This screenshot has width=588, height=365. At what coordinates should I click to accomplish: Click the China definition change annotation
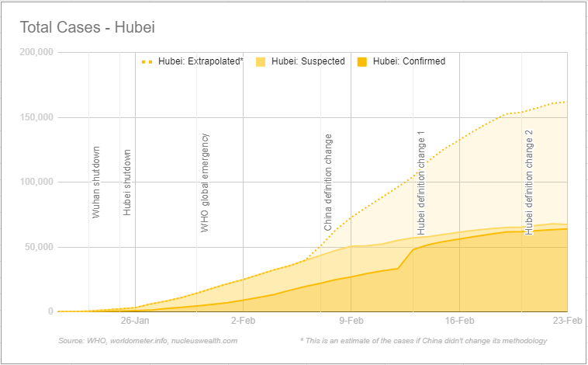pyautogui.click(x=328, y=182)
